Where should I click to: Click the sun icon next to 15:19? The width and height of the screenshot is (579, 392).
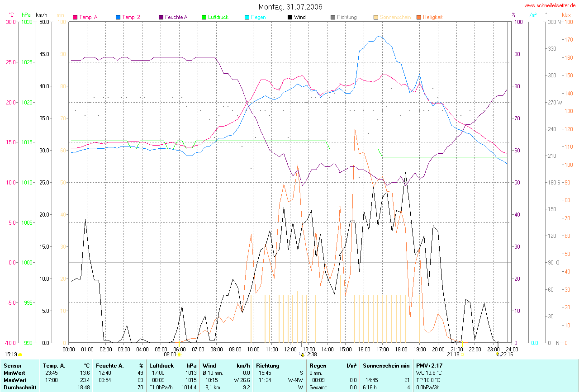coord(20,355)
